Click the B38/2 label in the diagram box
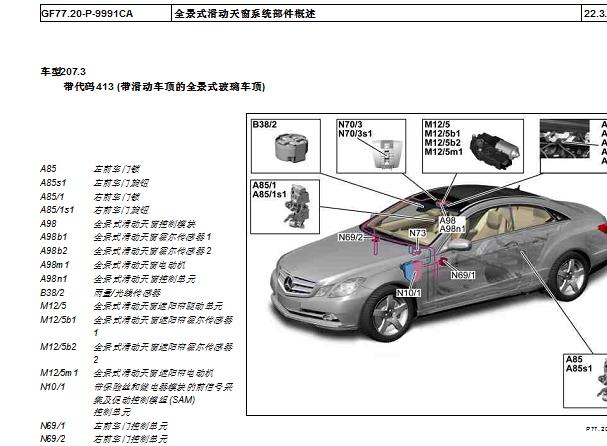 tap(264, 125)
